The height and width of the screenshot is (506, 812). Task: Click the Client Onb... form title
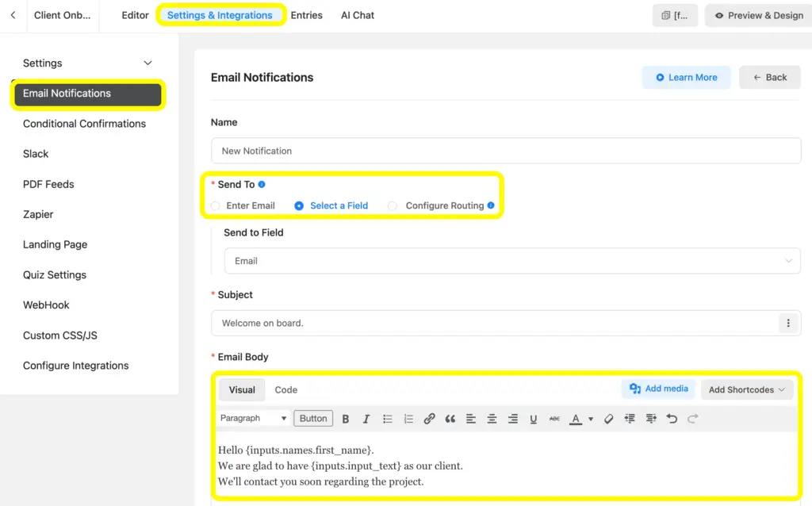[x=62, y=16]
